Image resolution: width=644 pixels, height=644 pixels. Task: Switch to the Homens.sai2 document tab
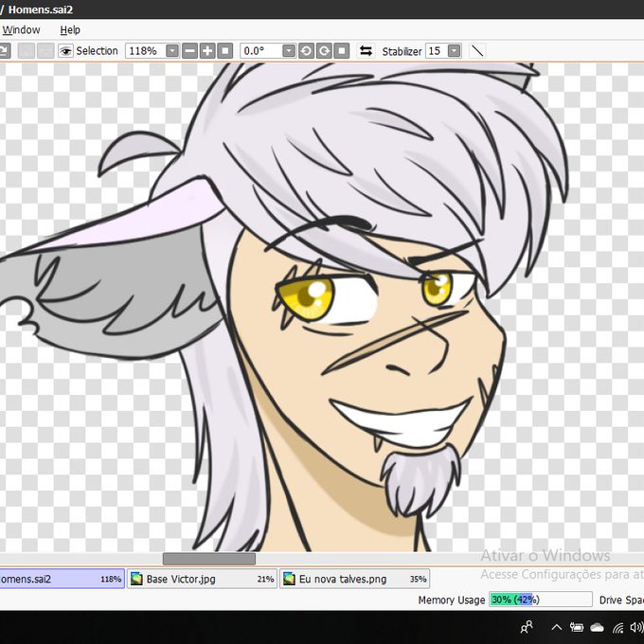pyautogui.click(x=62, y=579)
